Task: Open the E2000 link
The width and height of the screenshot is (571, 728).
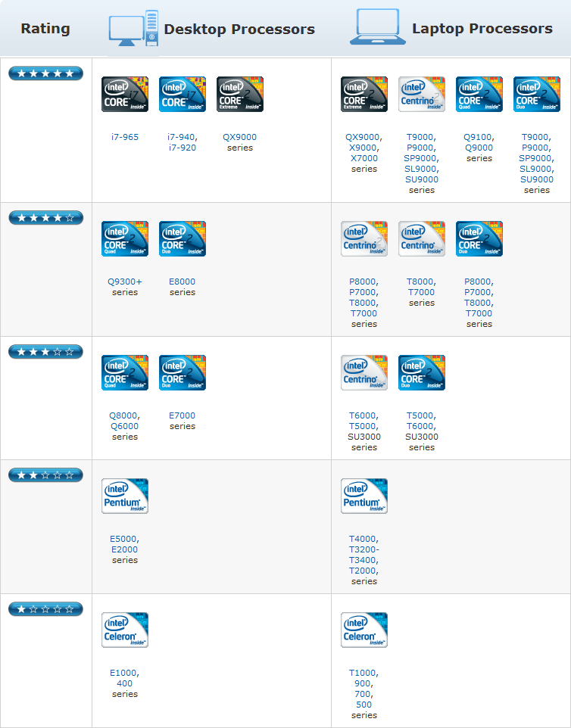Action: 124,549
